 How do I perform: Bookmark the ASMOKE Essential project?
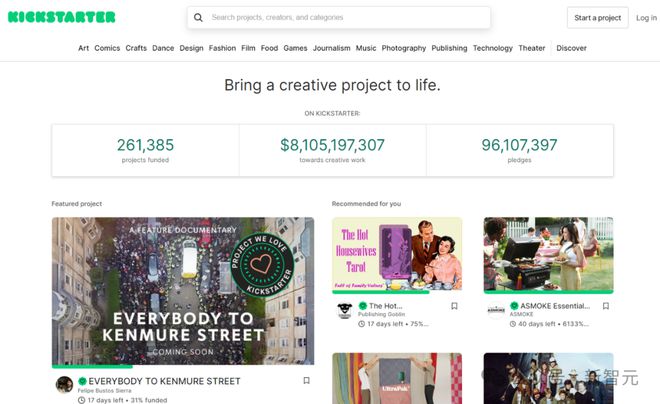tap(606, 306)
